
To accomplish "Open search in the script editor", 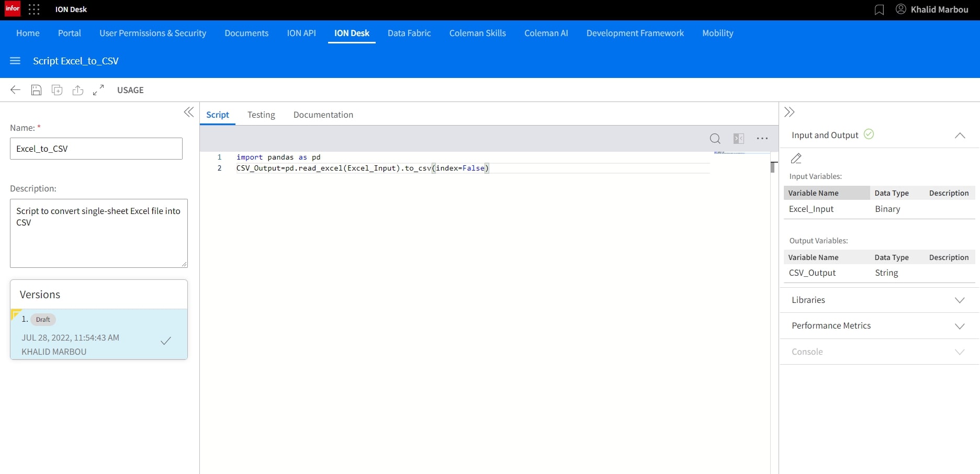I will tap(715, 139).
